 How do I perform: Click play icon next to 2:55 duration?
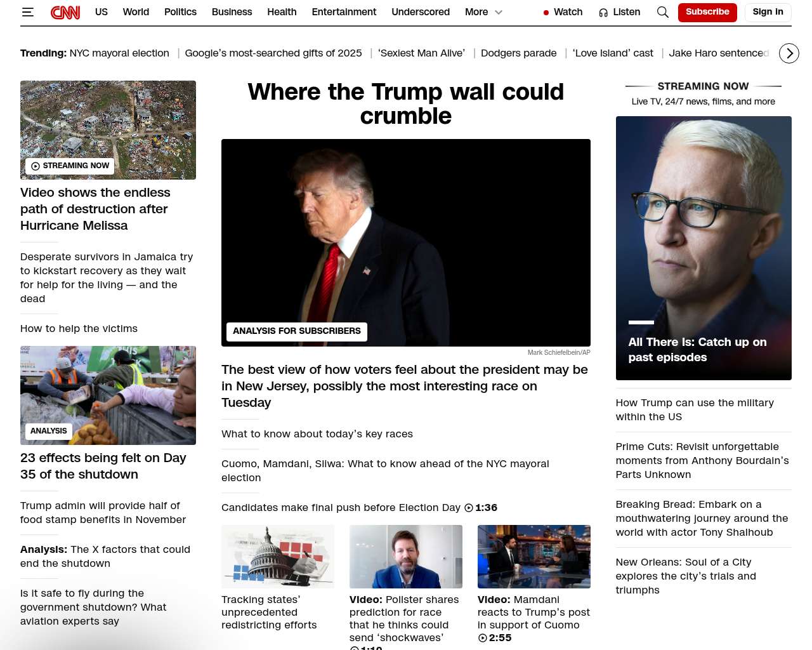coord(482,638)
